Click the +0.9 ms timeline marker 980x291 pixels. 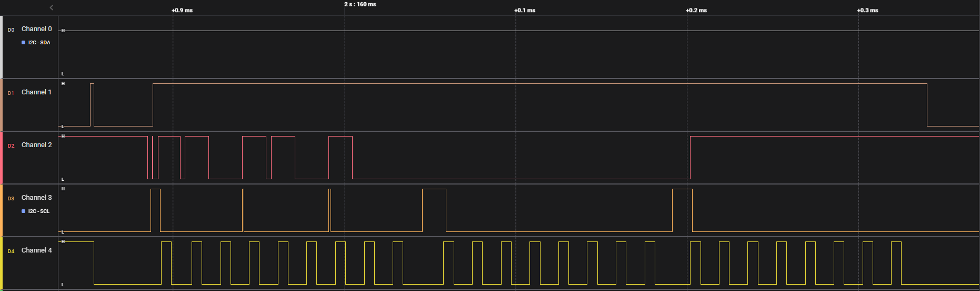point(182,11)
